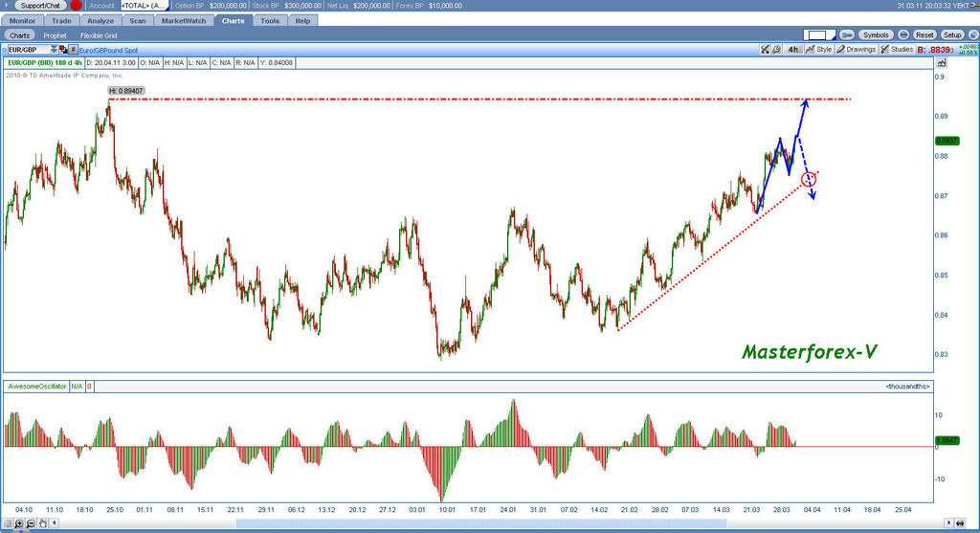Click the bid price B: .8839 quote
Screen dimensions: 980x533
936,50
